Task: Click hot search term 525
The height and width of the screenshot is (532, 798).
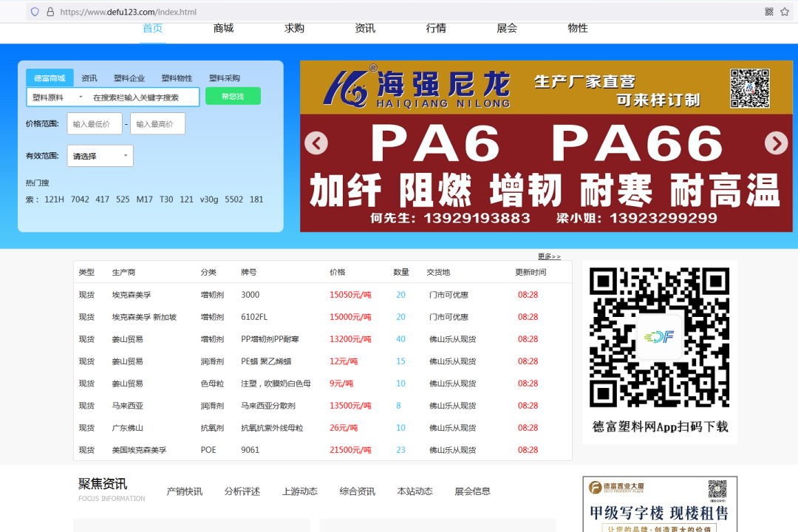Action: point(123,199)
